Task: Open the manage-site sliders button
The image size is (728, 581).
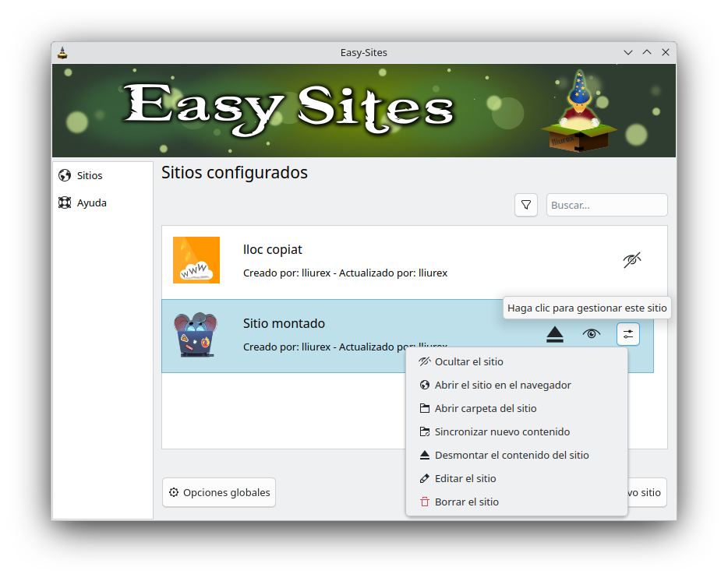Action: click(x=627, y=334)
